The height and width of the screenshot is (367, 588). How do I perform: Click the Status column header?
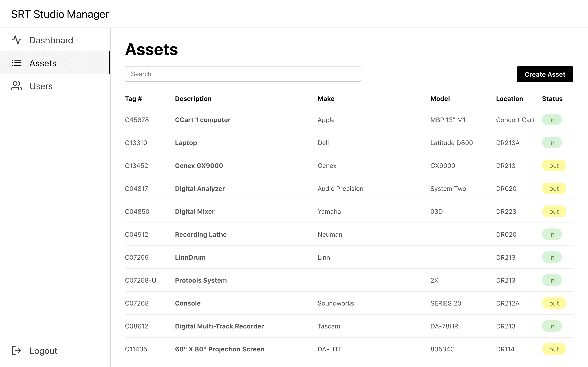552,99
